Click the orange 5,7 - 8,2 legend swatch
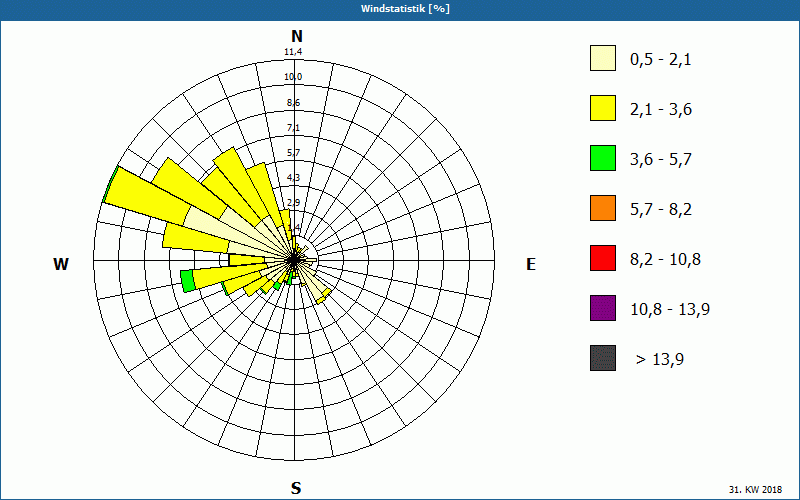The image size is (800, 500). 603,208
